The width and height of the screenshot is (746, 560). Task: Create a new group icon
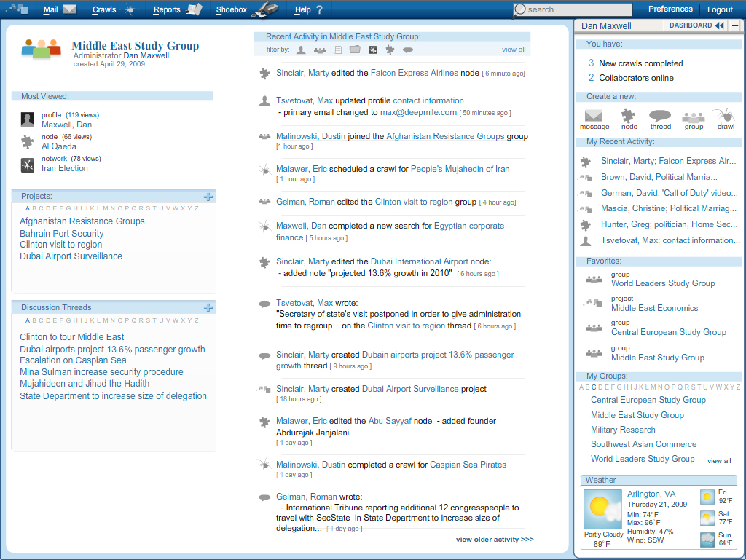pos(694,117)
